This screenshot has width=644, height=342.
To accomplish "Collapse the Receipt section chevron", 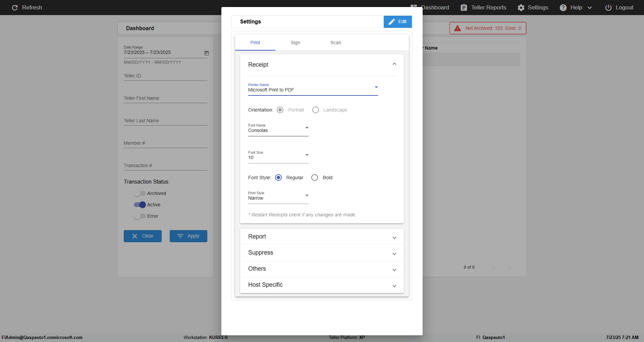I will (394, 64).
